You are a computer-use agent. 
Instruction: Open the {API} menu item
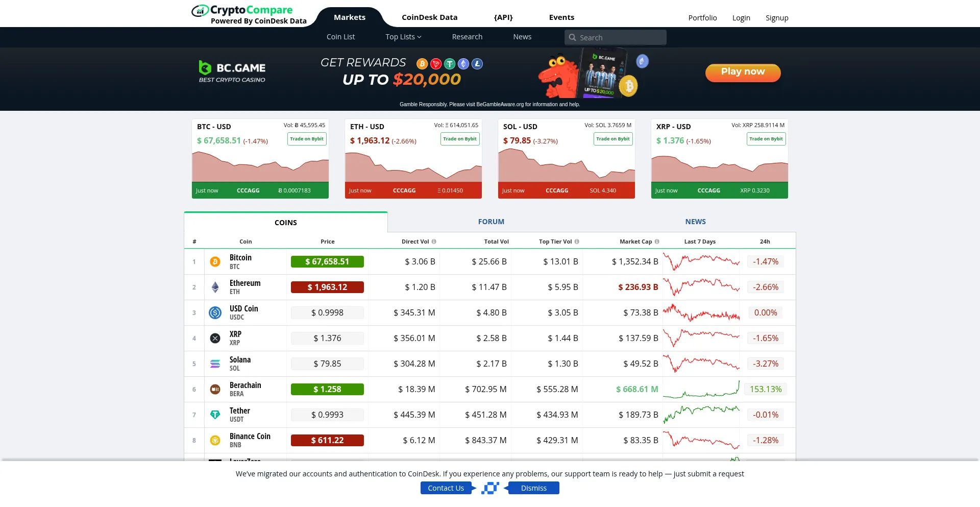click(x=503, y=17)
